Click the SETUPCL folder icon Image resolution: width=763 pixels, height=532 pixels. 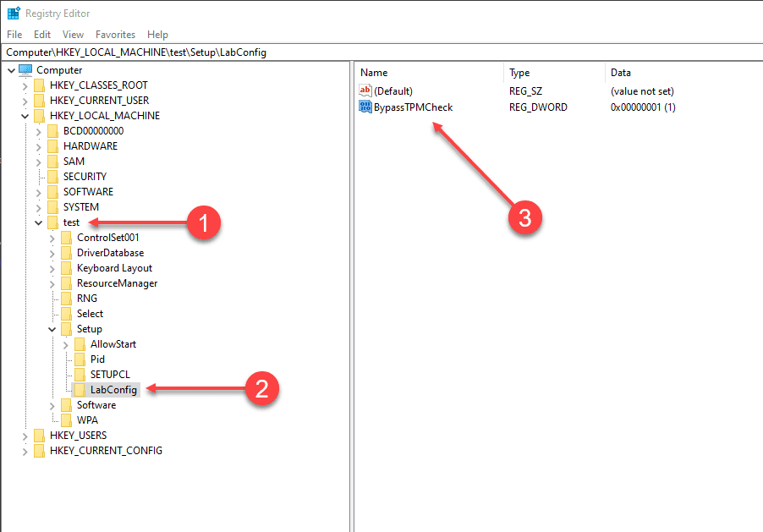(x=80, y=375)
